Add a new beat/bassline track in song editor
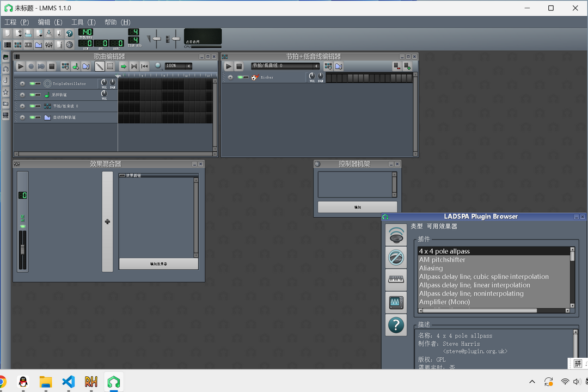The height and width of the screenshot is (392, 588). pos(66,66)
